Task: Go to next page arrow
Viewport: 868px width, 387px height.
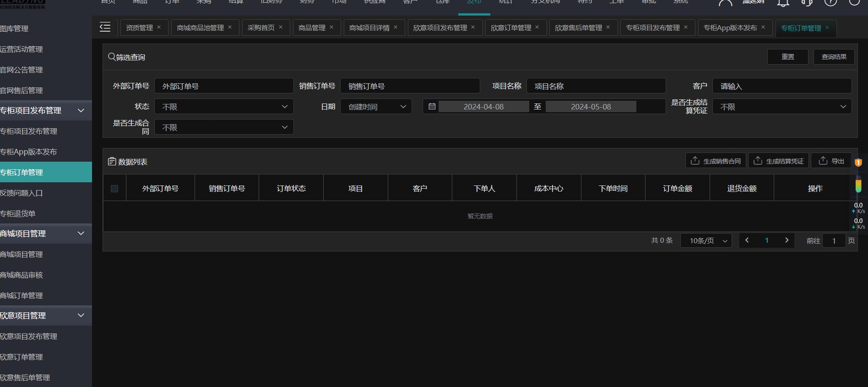Action: click(x=787, y=240)
